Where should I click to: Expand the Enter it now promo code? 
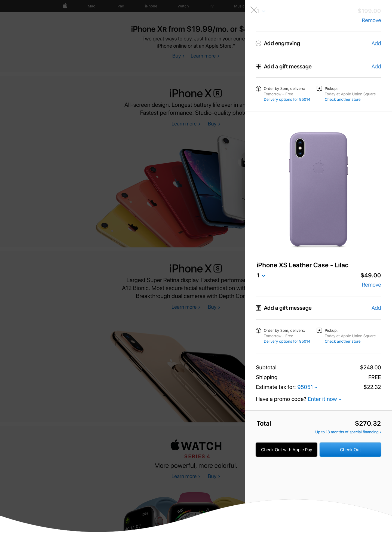pyautogui.click(x=324, y=399)
